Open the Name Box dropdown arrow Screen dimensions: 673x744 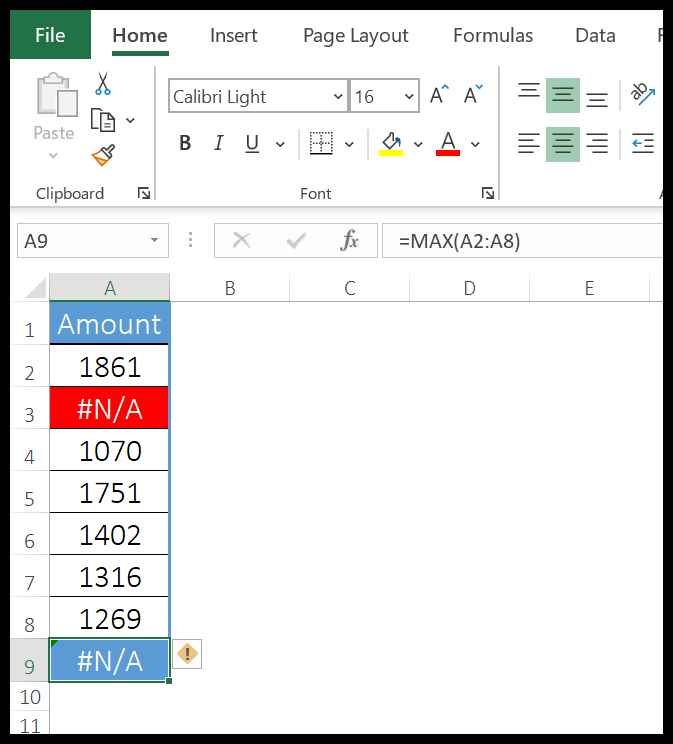pos(154,241)
